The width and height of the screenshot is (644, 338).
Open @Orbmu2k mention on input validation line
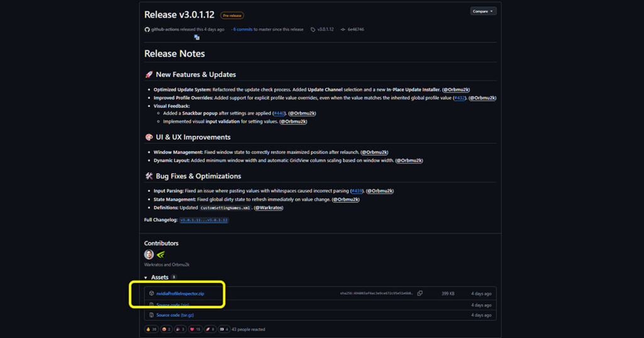(x=293, y=121)
